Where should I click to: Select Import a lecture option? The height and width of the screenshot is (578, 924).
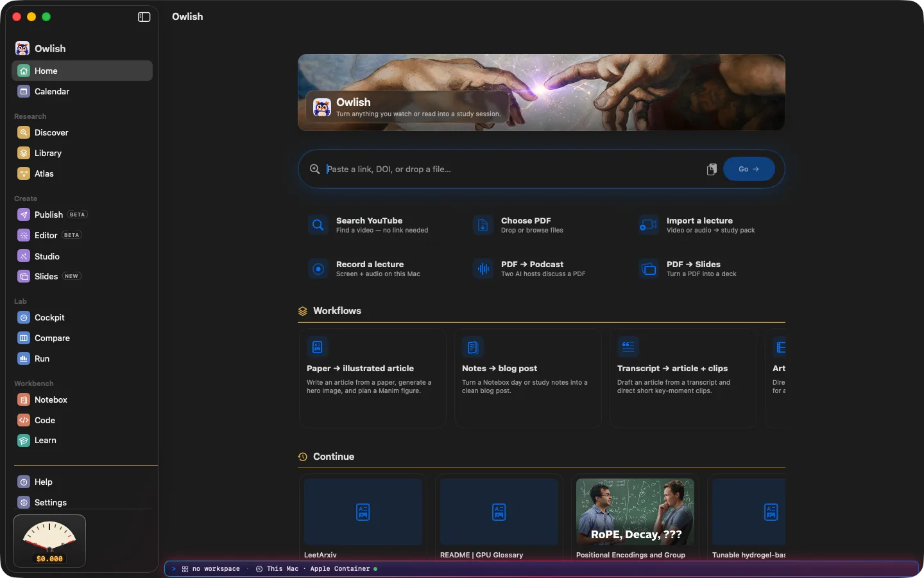click(706, 225)
